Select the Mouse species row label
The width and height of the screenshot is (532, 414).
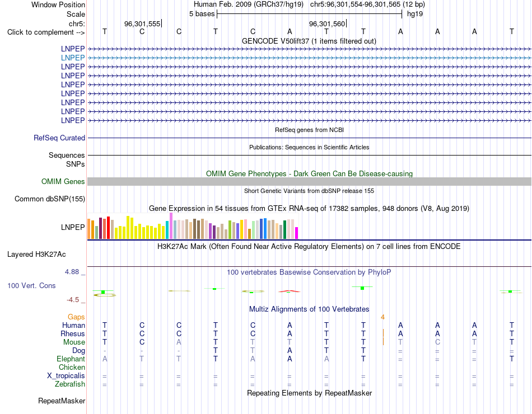coord(74,342)
